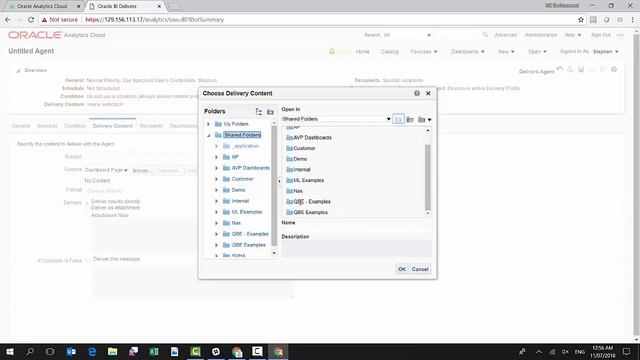The width and height of the screenshot is (640, 360).
Task: Select QBE Examples in Folders tree
Action: click(249, 245)
